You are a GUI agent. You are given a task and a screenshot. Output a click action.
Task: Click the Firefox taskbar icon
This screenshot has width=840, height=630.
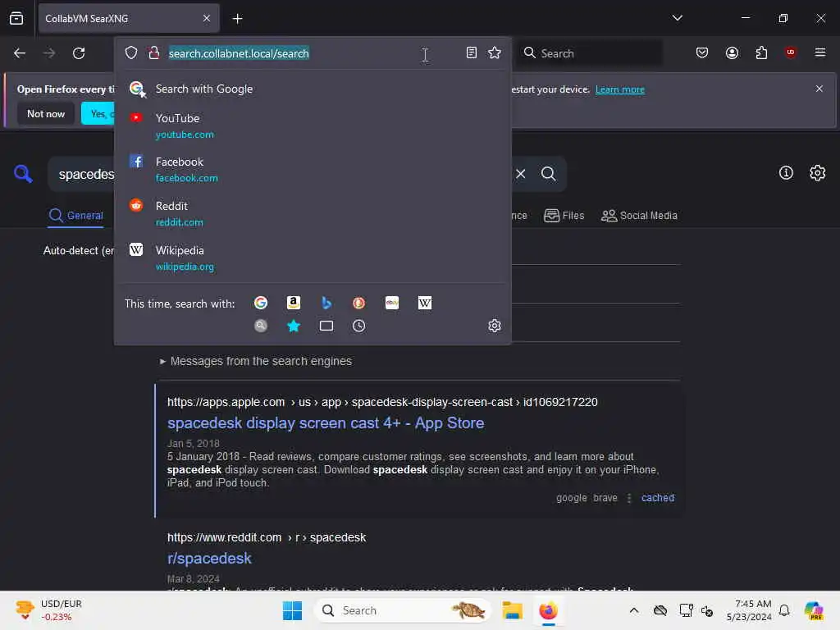click(x=548, y=610)
